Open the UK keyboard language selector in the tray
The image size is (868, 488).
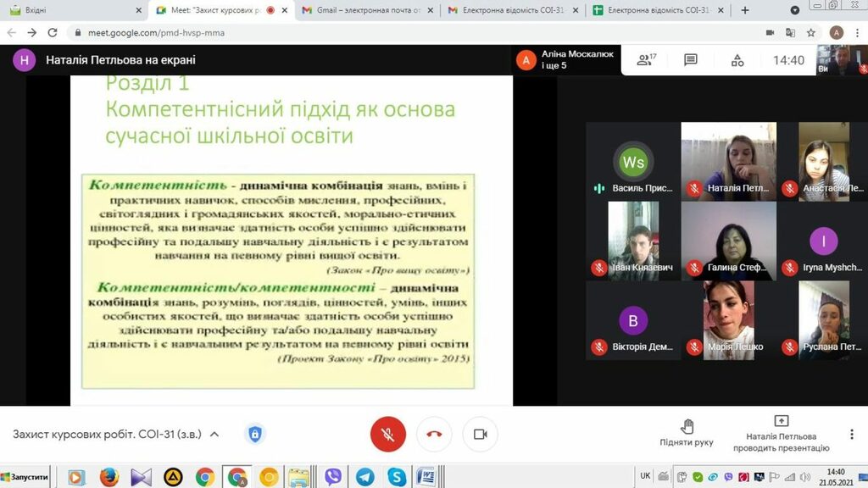click(646, 475)
